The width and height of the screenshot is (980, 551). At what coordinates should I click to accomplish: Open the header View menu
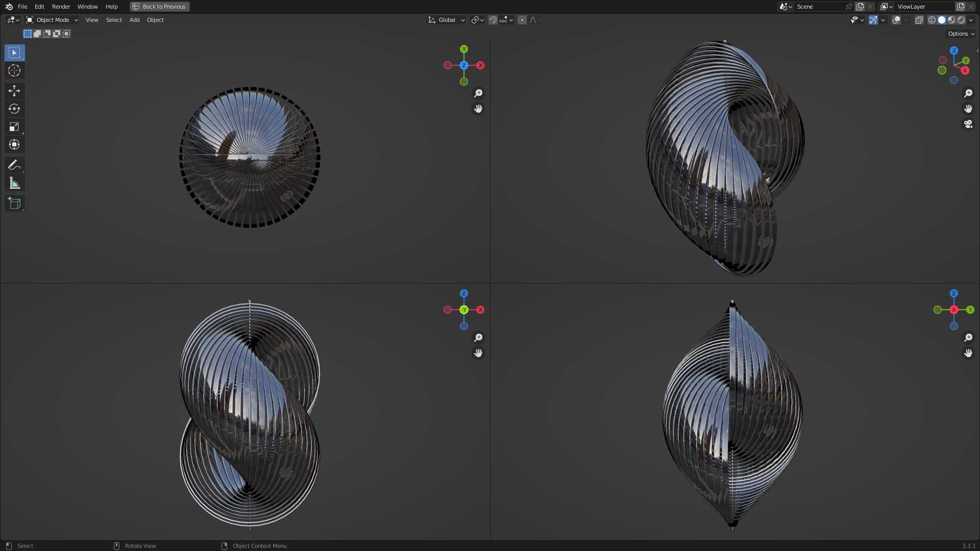click(x=92, y=20)
